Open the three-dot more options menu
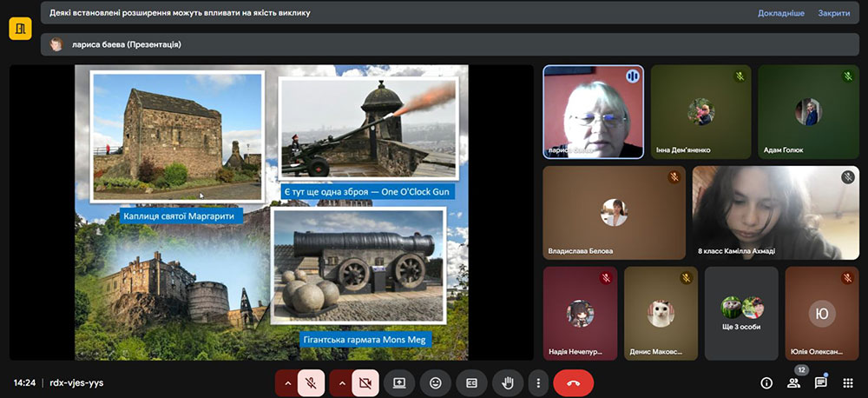 [538, 382]
